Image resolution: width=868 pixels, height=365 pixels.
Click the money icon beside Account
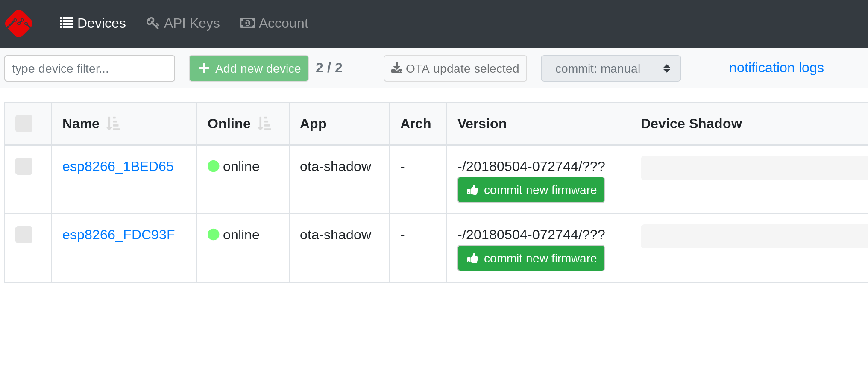click(247, 23)
